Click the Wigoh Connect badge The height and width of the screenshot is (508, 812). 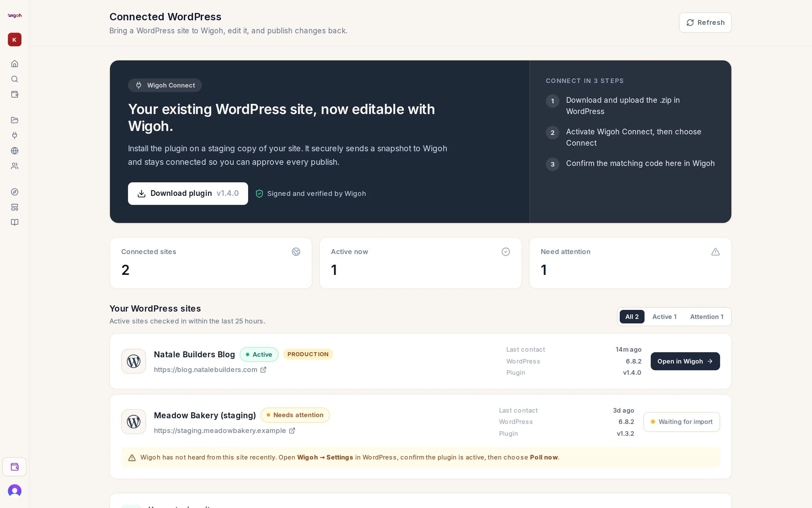tap(165, 85)
